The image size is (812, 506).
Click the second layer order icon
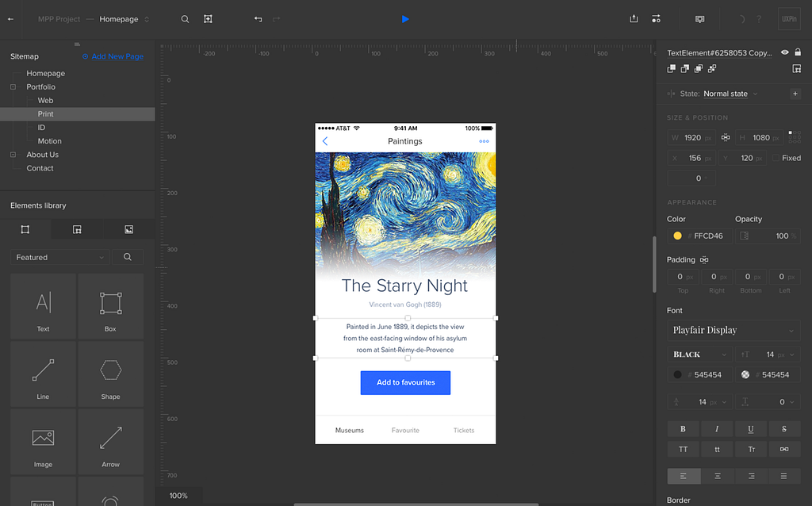click(x=685, y=68)
